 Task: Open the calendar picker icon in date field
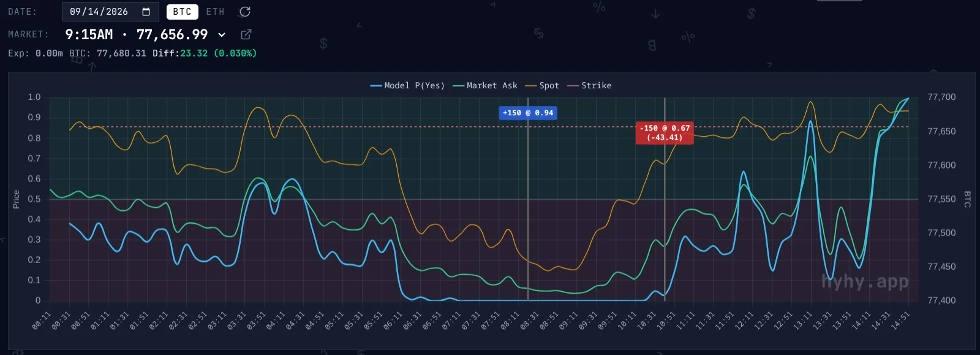click(146, 12)
